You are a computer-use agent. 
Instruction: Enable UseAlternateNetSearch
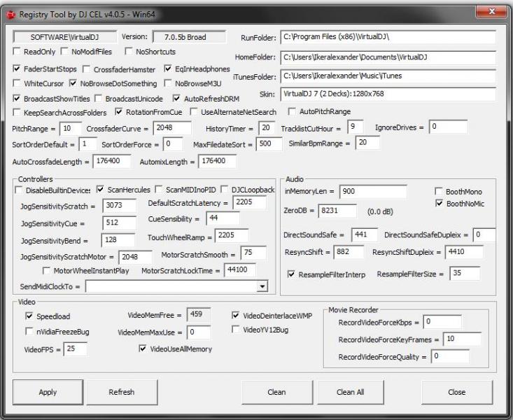tap(194, 112)
